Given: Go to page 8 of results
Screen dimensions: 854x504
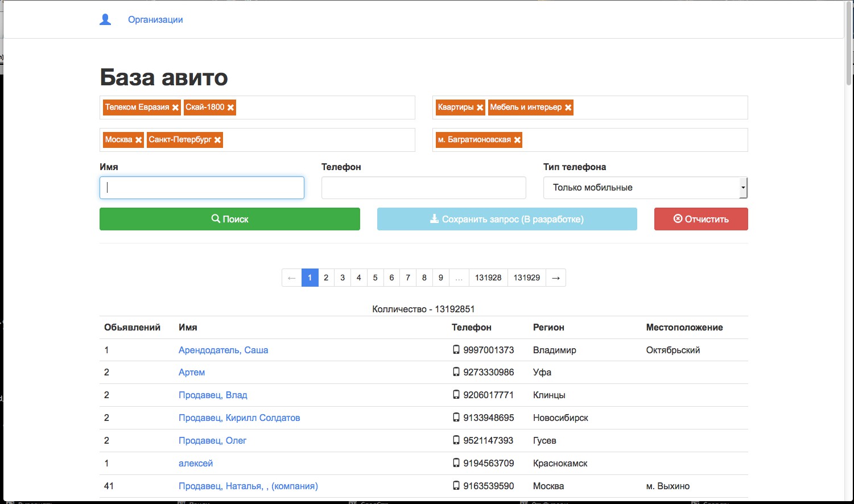Looking at the screenshot, I should pyautogui.click(x=424, y=278).
